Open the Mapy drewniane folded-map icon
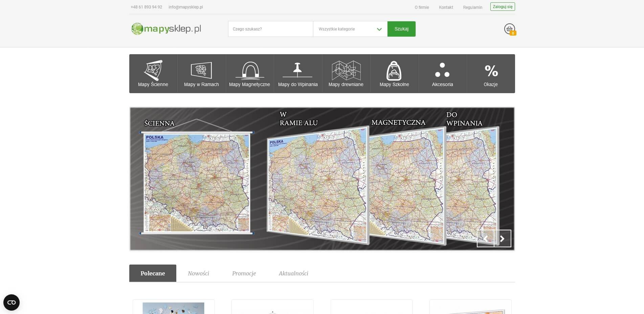This screenshot has height=314, width=644. [346, 70]
